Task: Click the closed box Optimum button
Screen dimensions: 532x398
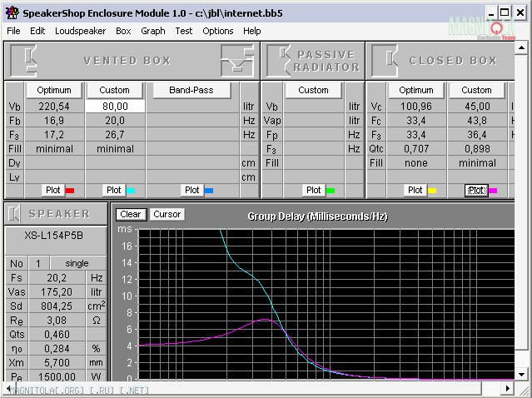Action: [416, 90]
